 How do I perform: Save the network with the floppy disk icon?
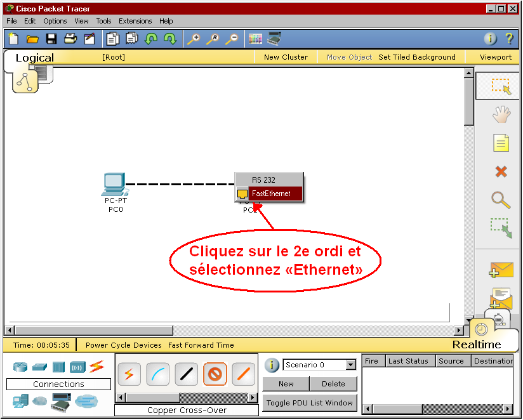(x=51, y=39)
